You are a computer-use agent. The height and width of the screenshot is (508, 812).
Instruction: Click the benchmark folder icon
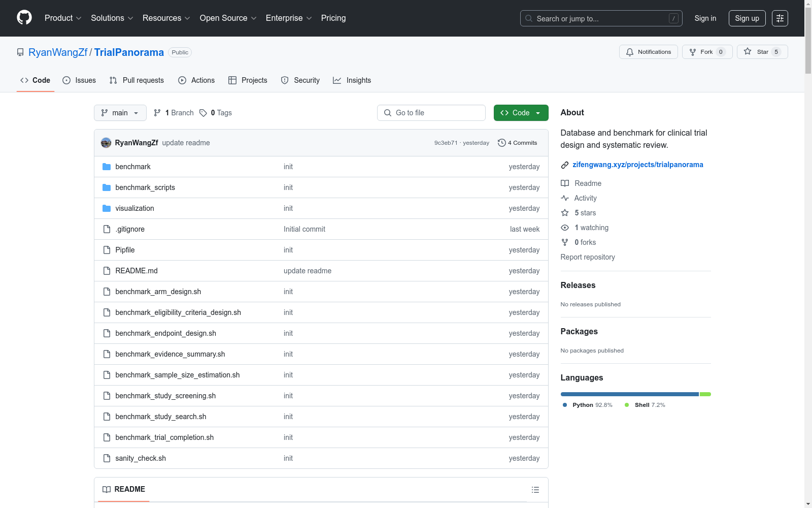107,167
